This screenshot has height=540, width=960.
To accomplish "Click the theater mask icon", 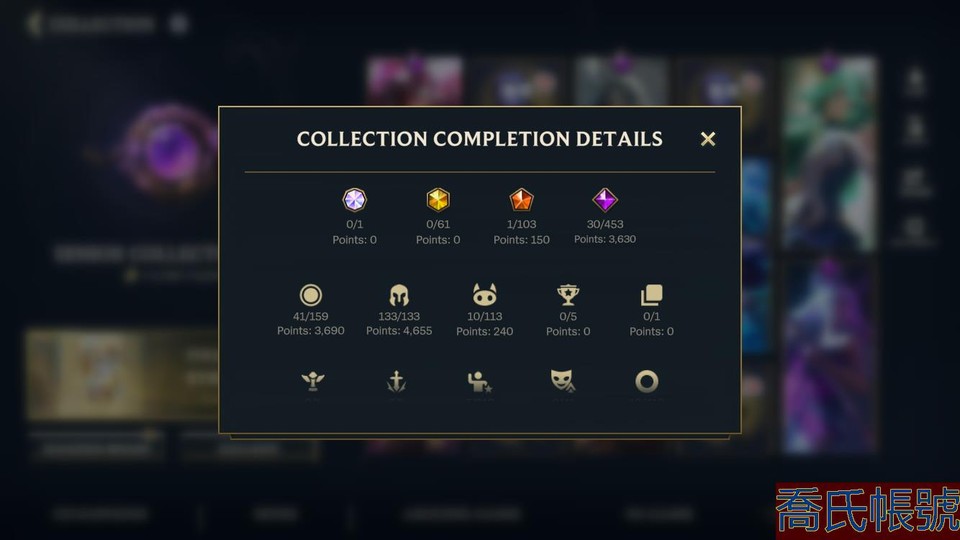I will (x=562, y=380).
